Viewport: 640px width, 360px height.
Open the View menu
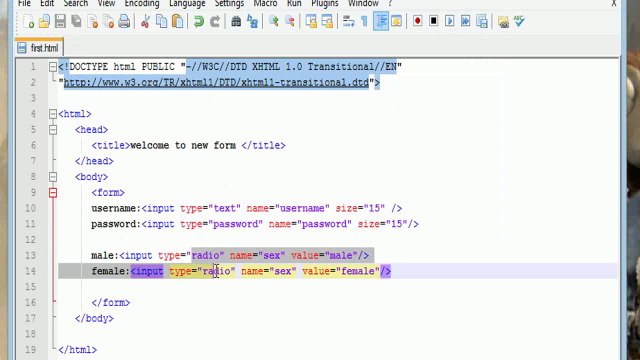pos(106,4)
